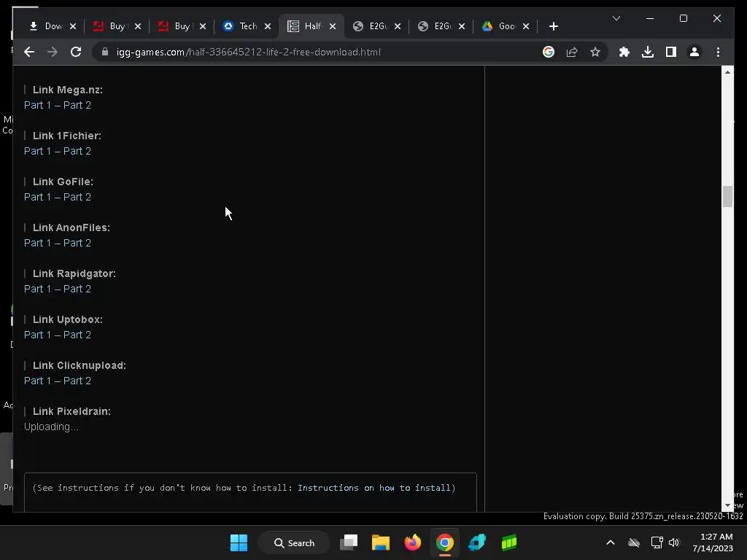The image size is (747, 560).
Task: Open the Windows Start menu
Action: pos(239,542)
